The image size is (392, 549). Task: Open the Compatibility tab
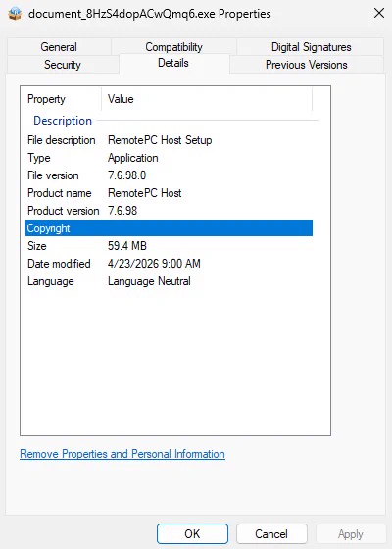click(x=173, y=47)
